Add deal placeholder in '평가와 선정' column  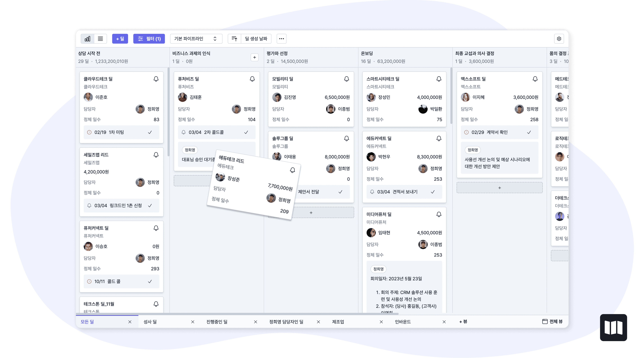point(311,213)
